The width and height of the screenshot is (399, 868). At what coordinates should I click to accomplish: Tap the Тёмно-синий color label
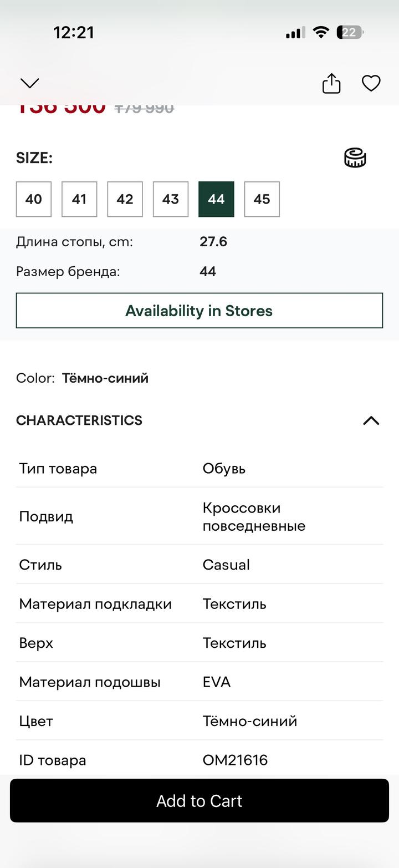pyautogui.click(x=105, y=378)
